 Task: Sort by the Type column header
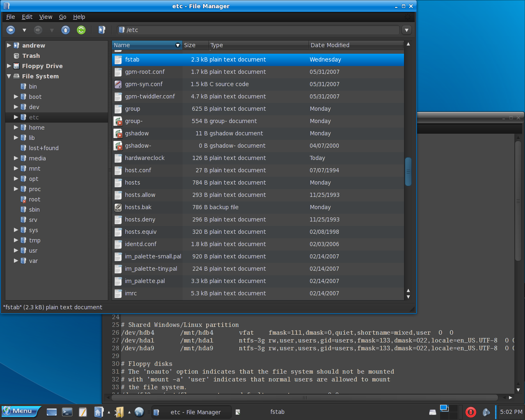point(258,45)
